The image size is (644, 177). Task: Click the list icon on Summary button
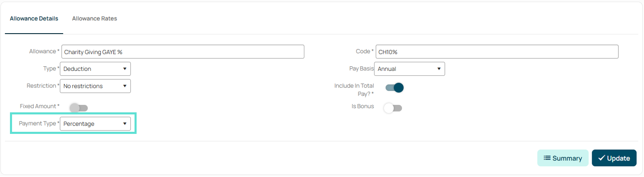click(x=547, y=158)
